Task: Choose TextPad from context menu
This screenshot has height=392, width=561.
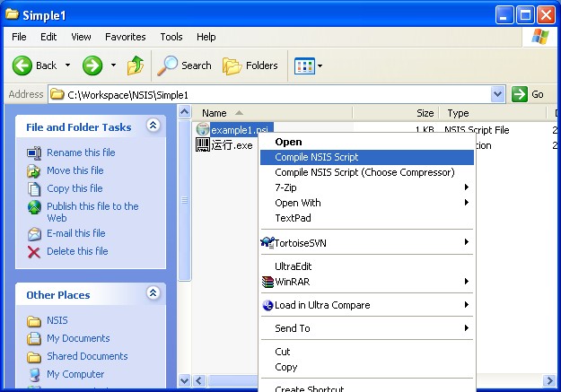Action: 367,218
